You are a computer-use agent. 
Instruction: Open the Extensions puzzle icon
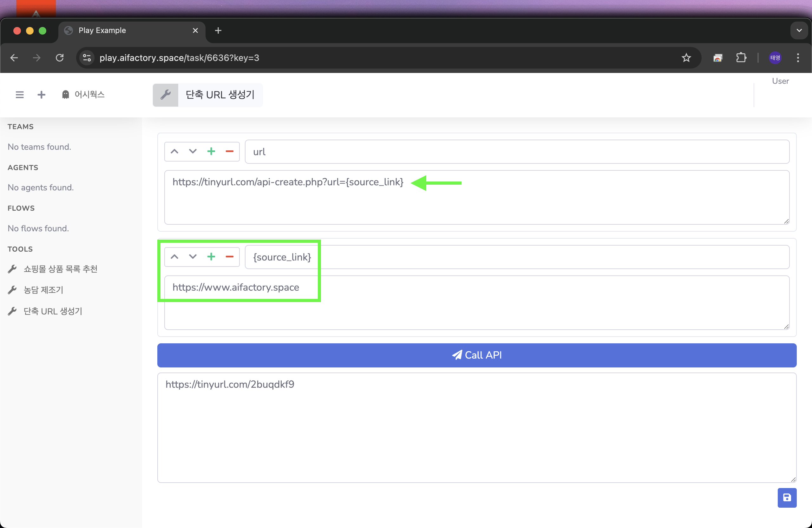741,58
